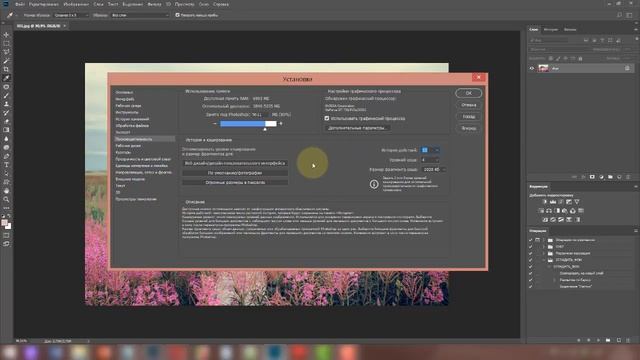
Task: Open the Actions panel menu
Action: (636, 231)
